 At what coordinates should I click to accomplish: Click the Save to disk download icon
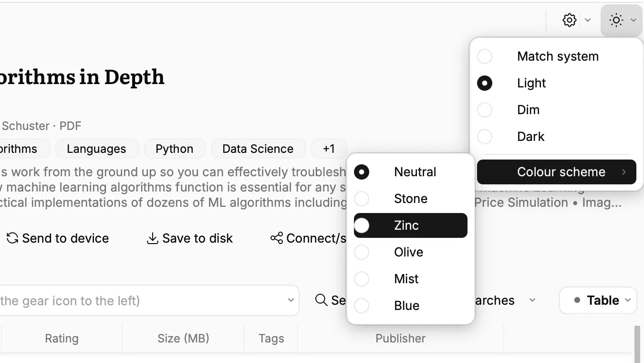(x=152, y=238)
